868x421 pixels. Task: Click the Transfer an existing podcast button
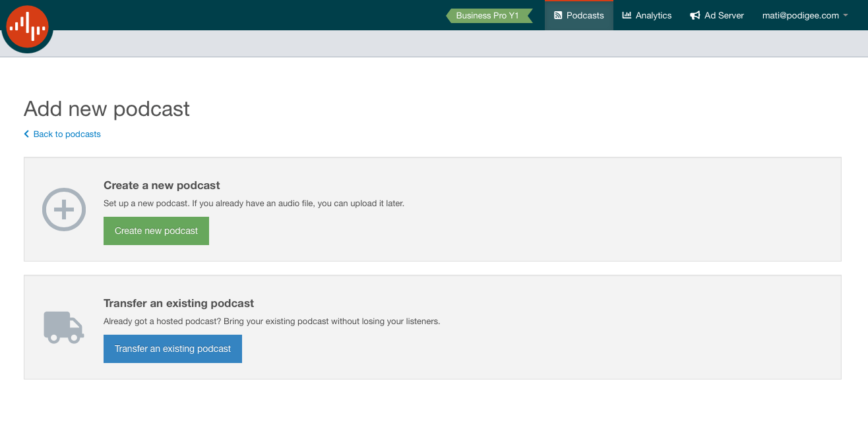pyautogui.click(x=173, y=349)
